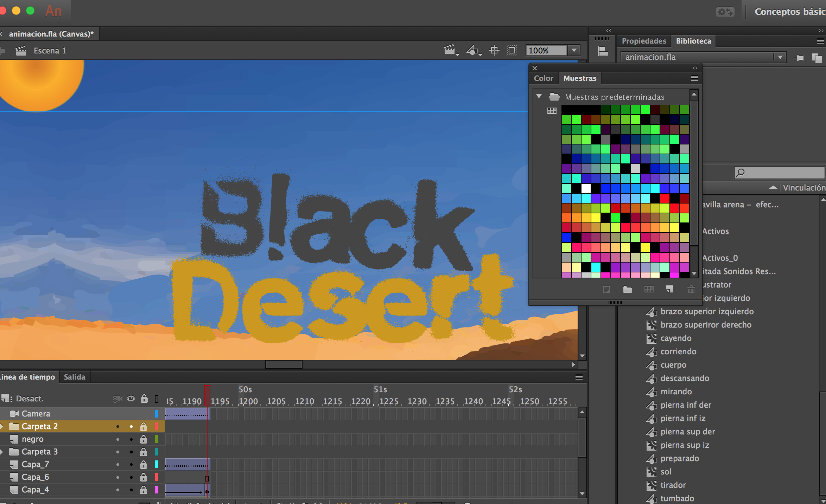Switch to the Color tab
Screen dimensions: 826x504
[544, 78]
